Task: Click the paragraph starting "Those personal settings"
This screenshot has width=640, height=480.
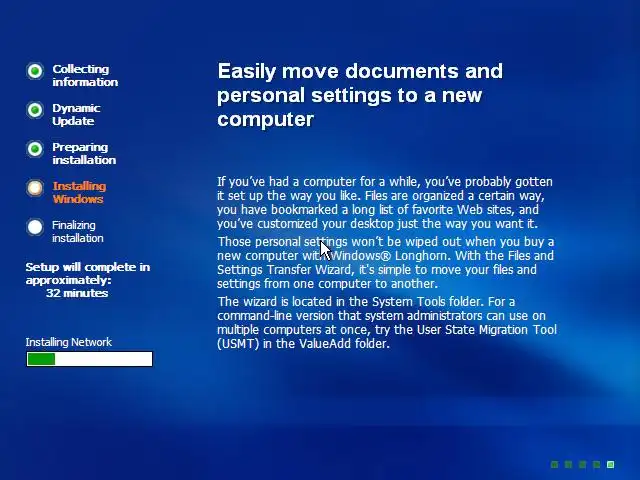Action: tap(386, 262)
